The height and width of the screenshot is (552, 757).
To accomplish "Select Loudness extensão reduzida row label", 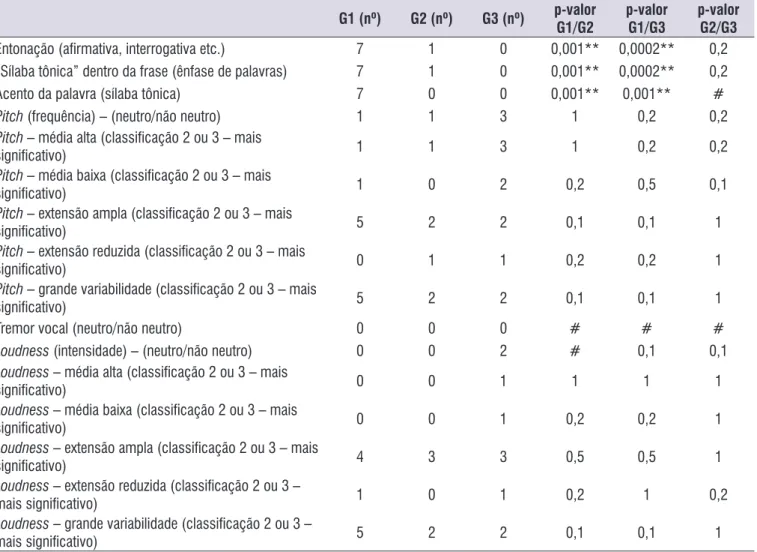I will (150, 495).
